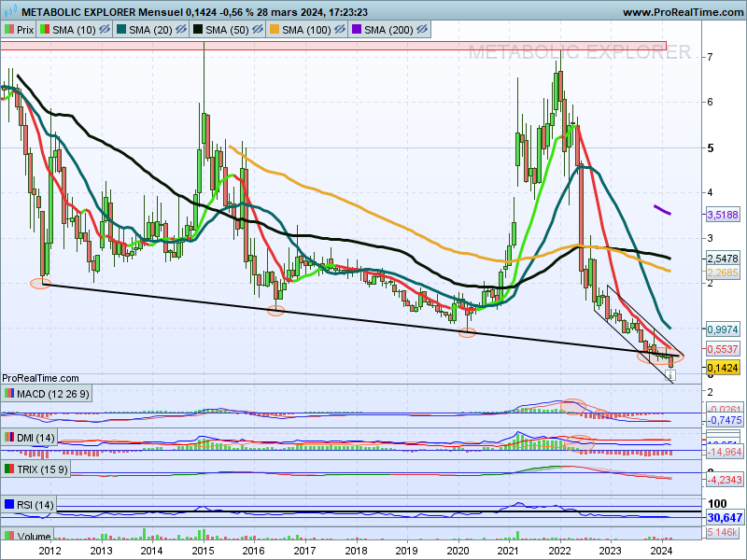Viewport: 747px width, 560px height.
Task: Click the Volume panel label
Action: coord(34,536)
